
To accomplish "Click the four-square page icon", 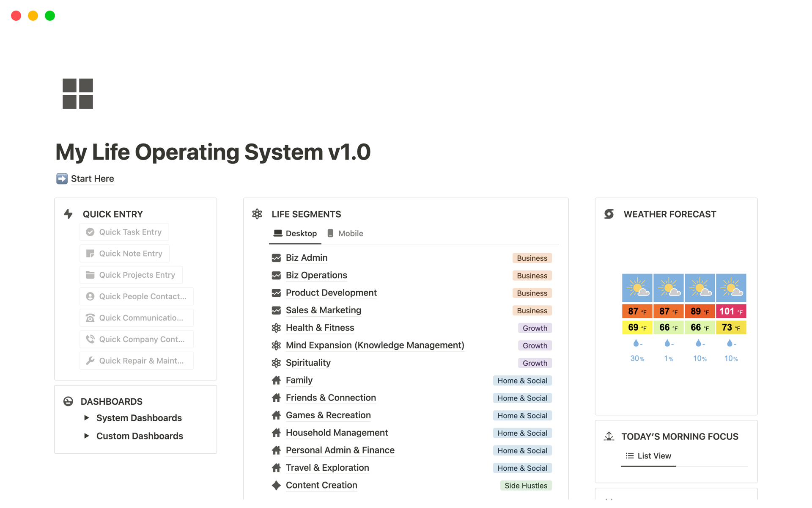I will pyautogui.click(x=78, y=94).
